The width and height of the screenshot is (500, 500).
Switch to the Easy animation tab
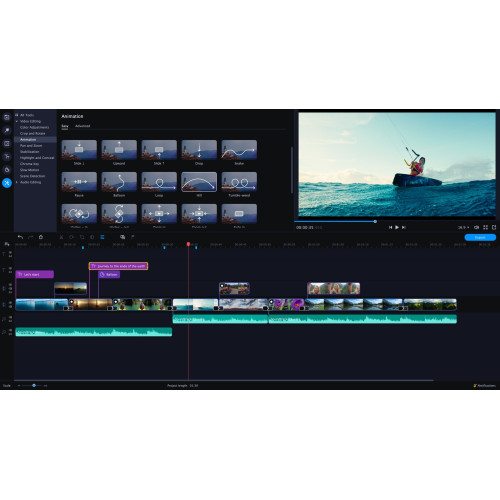click(x=65, y=126)
